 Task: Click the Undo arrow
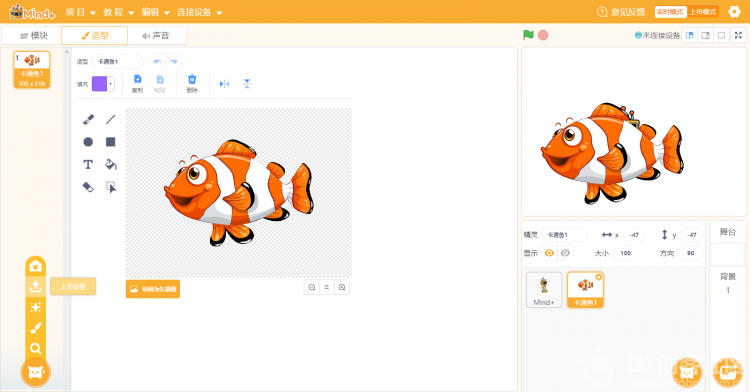pos(157,61)
